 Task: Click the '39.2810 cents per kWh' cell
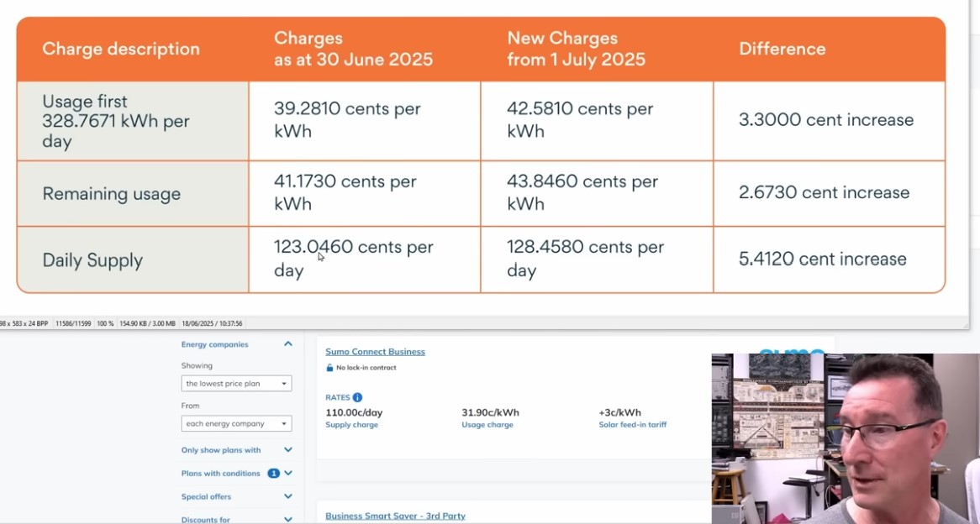(365, 121)
